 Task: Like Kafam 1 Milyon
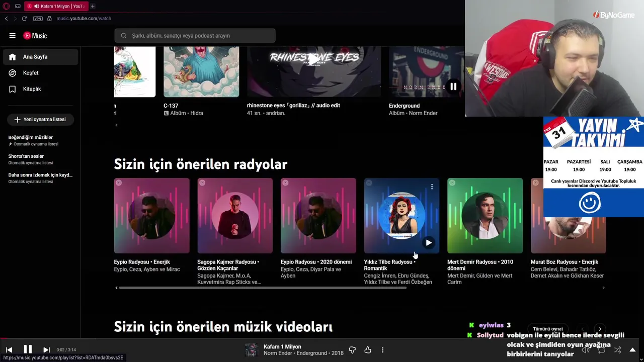(368, 350)
